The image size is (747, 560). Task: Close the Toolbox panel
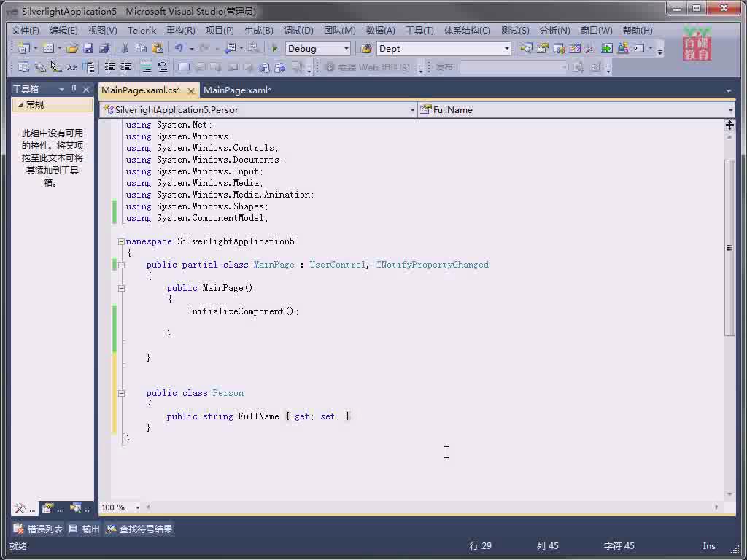[x=86, y=89]
